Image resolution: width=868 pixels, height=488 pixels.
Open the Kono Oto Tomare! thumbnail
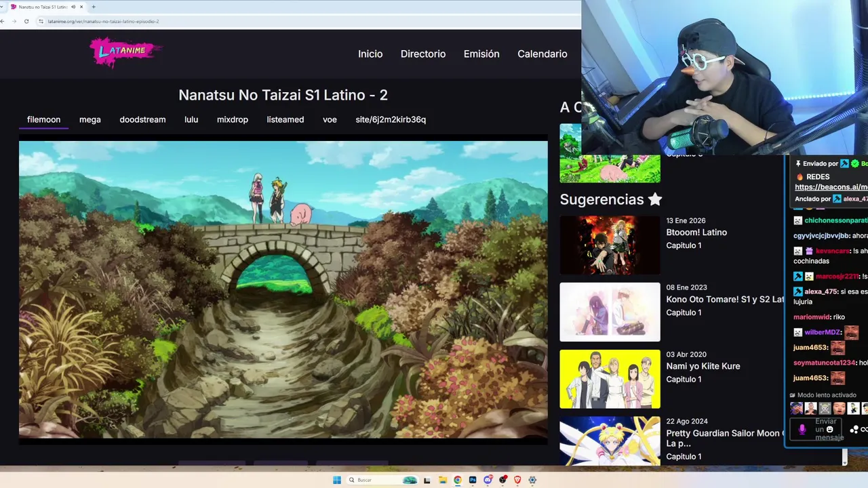coord(610,312)
